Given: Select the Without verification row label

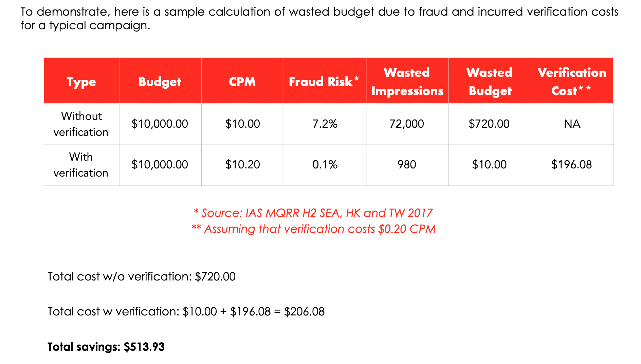Looking at the screenshot, I should (x=81, y=124).
